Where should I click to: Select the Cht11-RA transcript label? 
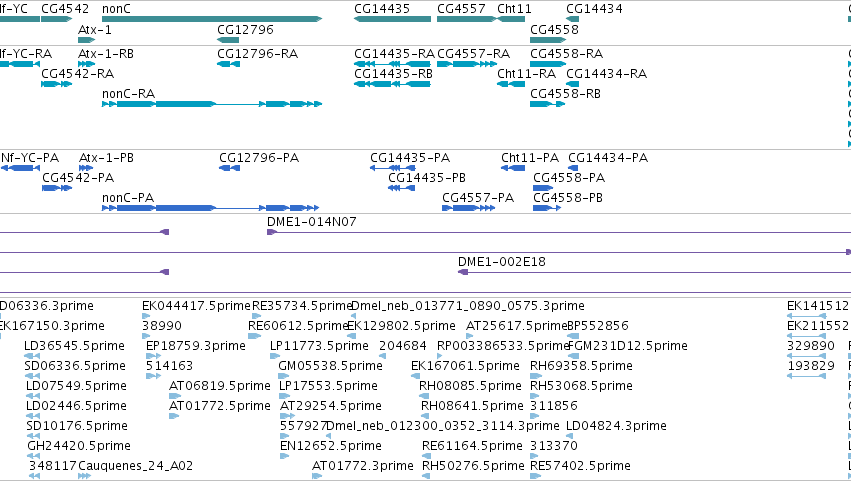tap(526, 73)
